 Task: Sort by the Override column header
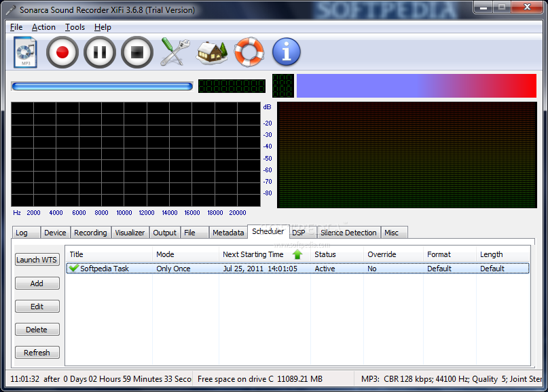[x=394, y=254]
